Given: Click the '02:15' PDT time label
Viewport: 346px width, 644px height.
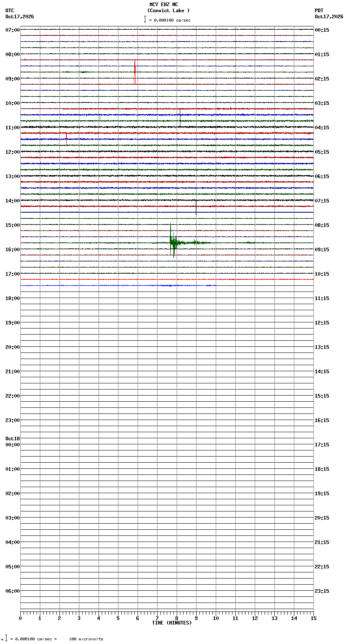Looking at the screenshot, I should point(322,79).
